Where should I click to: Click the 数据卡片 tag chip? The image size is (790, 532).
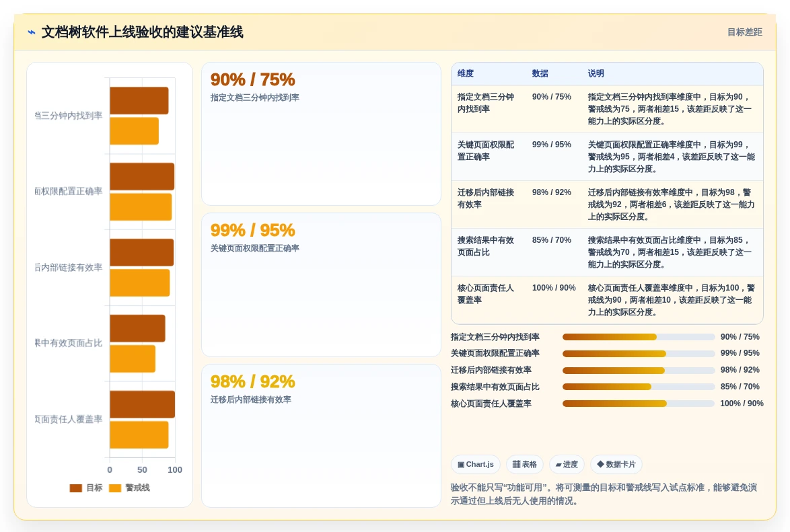[616, 464]
